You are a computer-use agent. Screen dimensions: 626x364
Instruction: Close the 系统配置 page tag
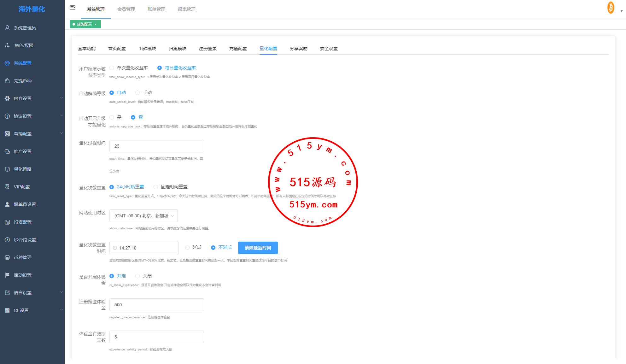pos(96,24)
